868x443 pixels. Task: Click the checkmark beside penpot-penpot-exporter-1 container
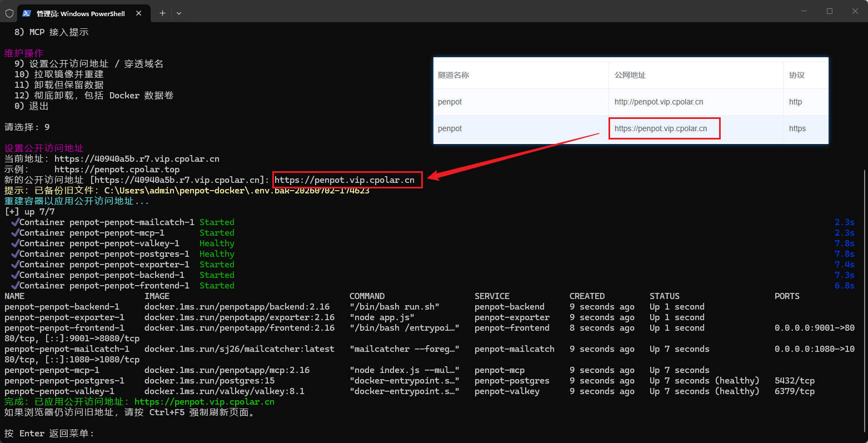pos(15,265)
